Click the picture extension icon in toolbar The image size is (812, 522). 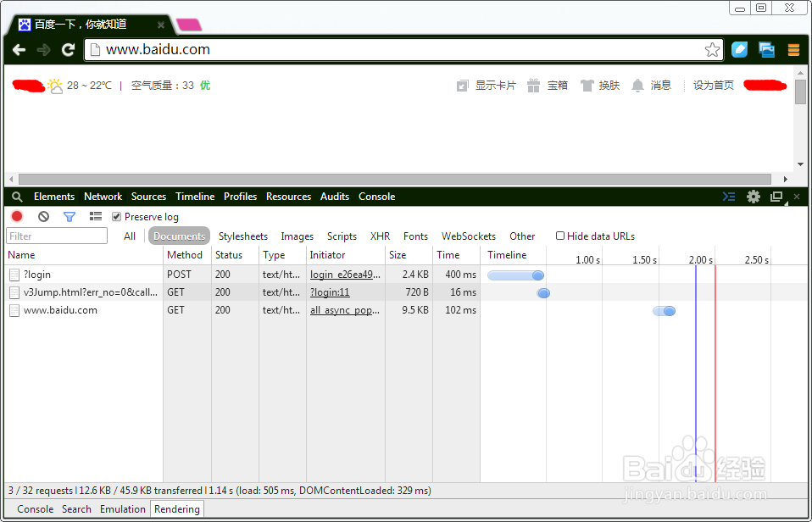766,50
